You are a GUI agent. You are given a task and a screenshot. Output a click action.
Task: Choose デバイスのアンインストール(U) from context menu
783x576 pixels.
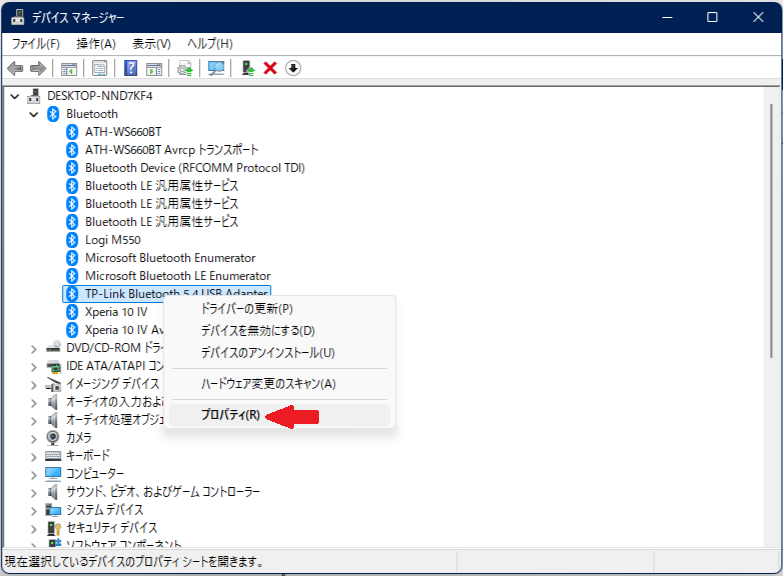coord(280,353)
